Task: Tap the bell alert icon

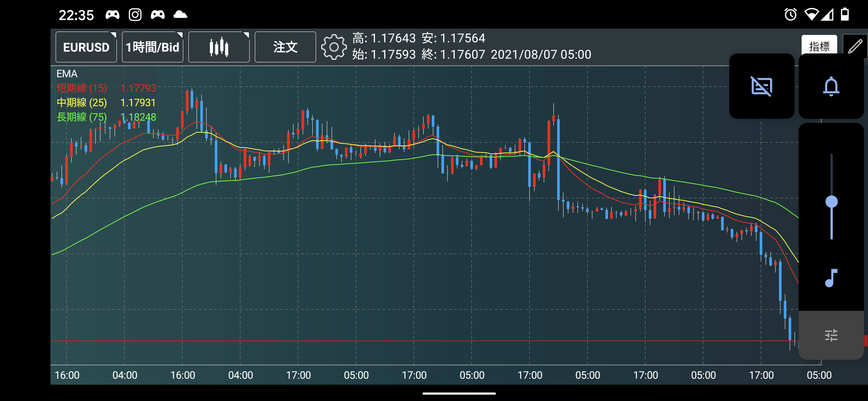Action: 831,87
